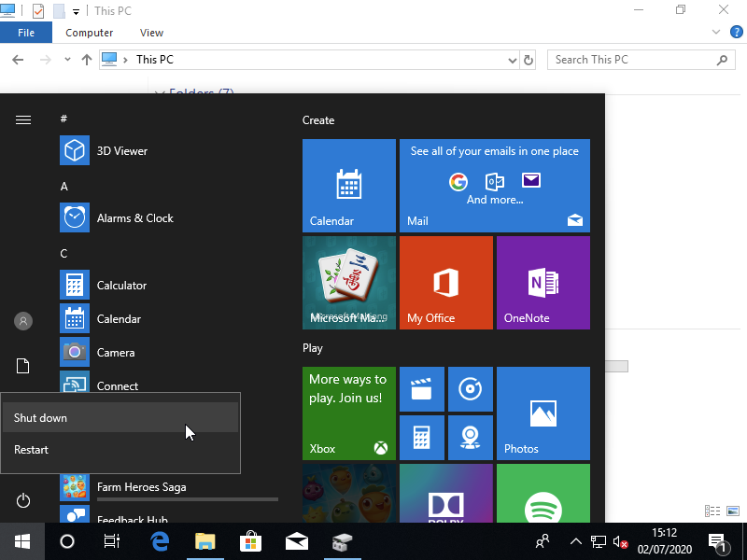Launch Microsoft Edge from the taskbar
This screenshot has width=747, height=560.
pos(160,541)
